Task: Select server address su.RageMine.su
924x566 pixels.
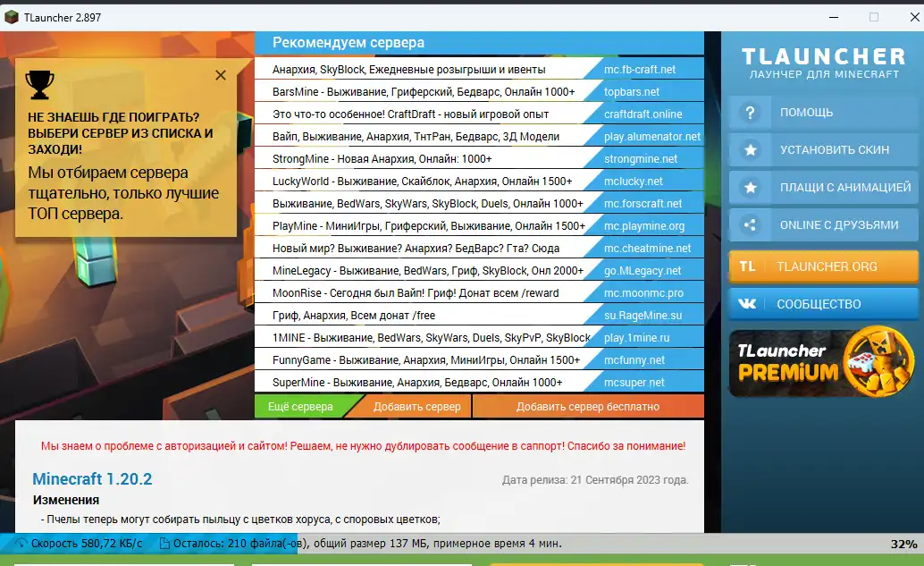Action: (x=643, y=316)
